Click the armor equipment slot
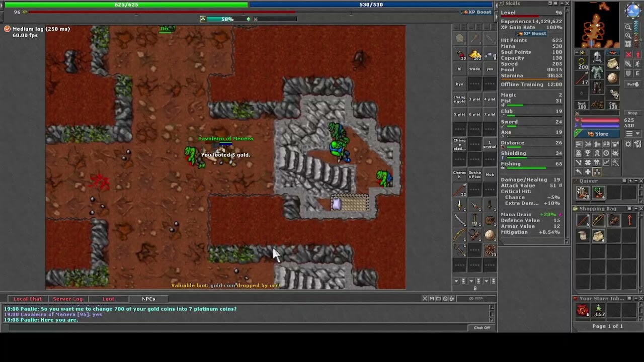The height and width of the screenshot is (362, 644). [597, 72]
